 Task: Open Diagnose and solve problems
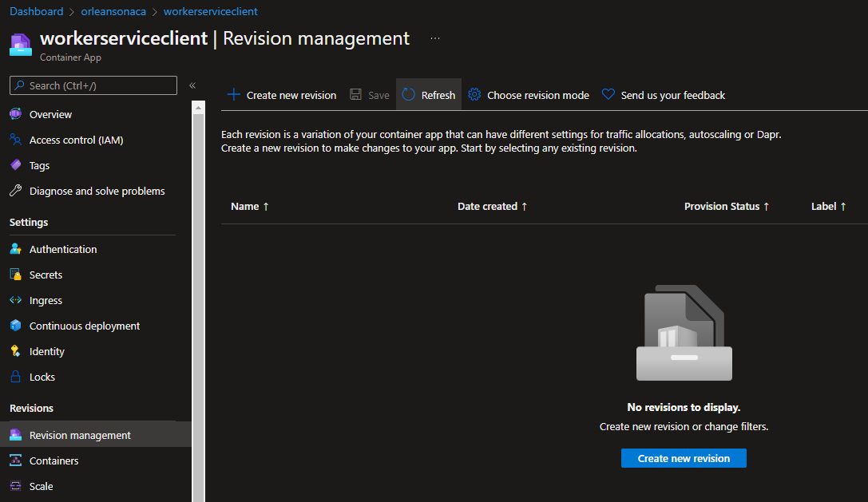[x=96, y=191]
